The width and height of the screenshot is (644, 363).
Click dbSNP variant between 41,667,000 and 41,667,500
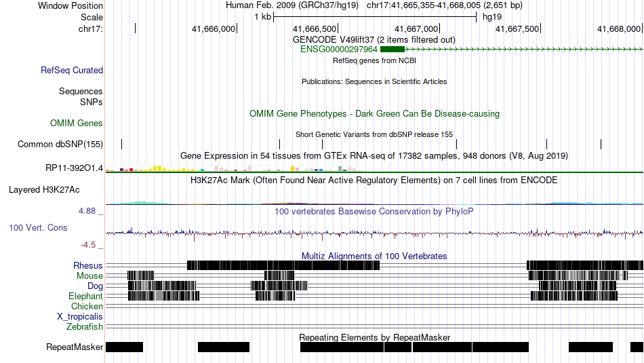(457, 144)
